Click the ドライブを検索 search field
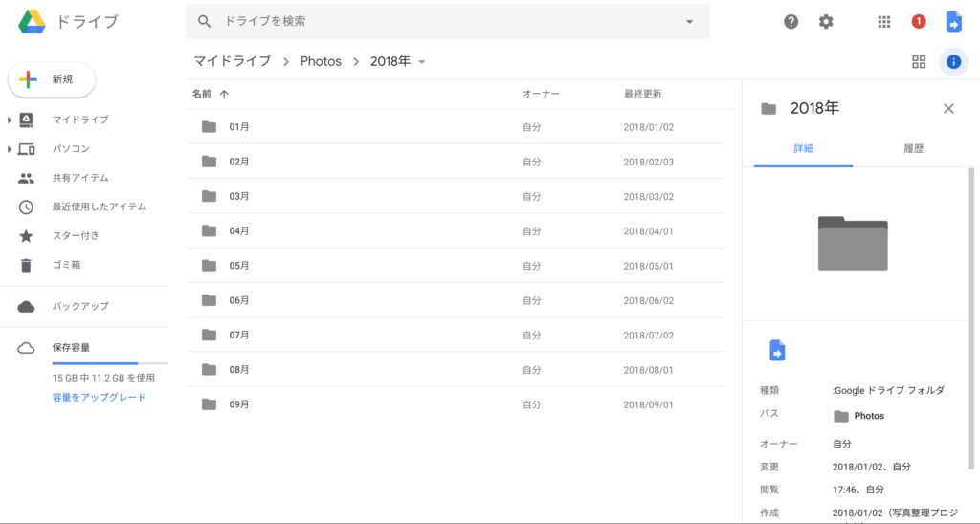Viewport: 980px width, 524px height. (440, 21)
